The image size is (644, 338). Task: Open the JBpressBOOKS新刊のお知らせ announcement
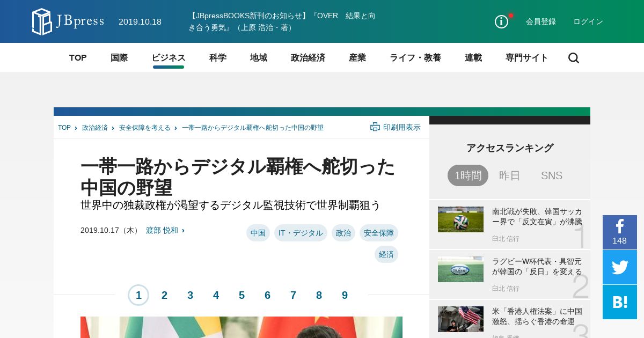click(x=282, y=21)
